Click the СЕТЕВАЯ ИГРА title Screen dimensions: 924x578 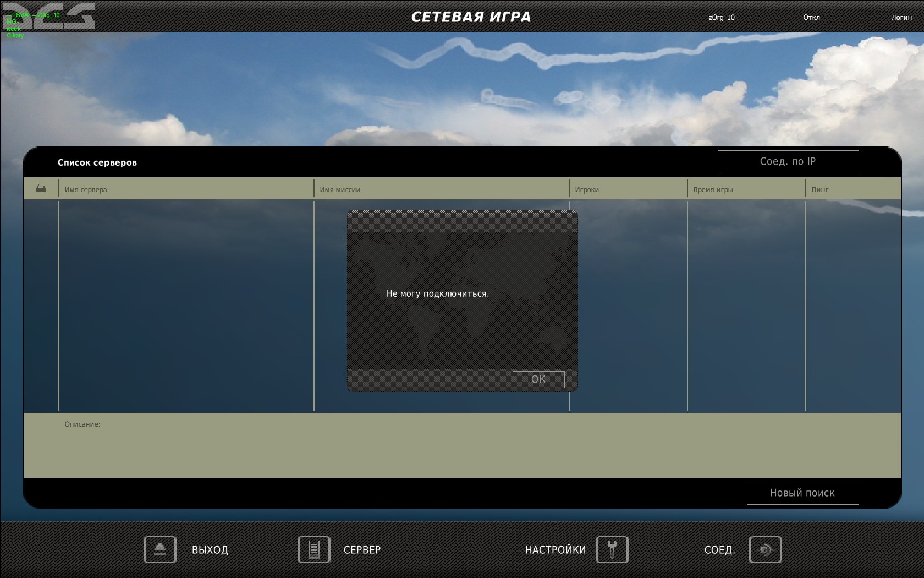pos(471,17)
